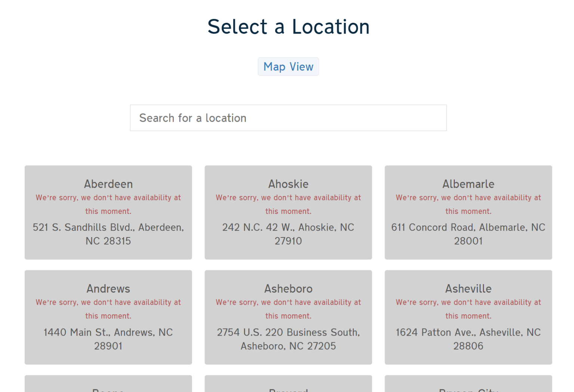Click the Search for a location field

pos(288,118)
